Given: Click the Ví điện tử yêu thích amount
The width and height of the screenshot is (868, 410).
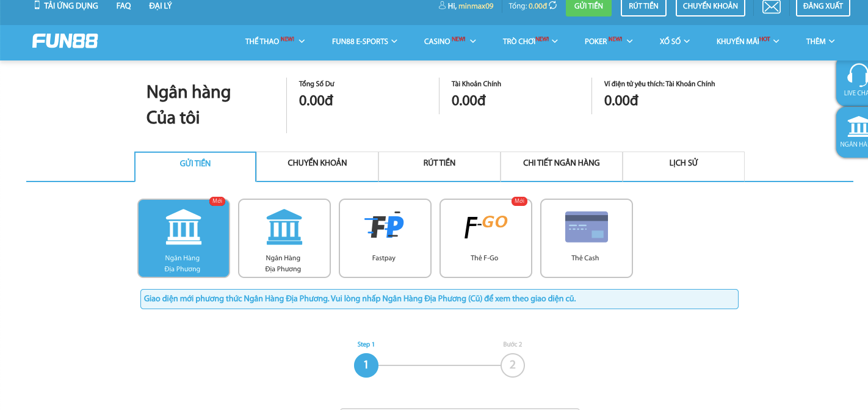Looking at the screenshot, I should (621, 101).
